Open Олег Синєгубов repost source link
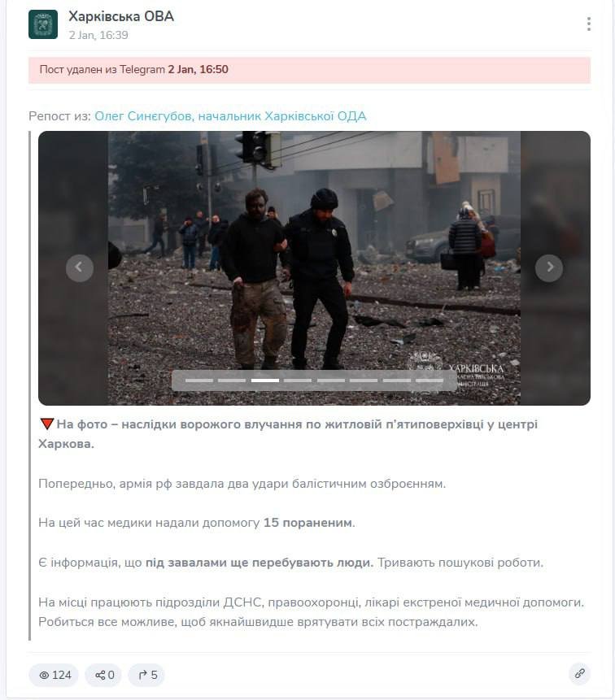This screenshot has width=615, height=700. pos(230,116)
